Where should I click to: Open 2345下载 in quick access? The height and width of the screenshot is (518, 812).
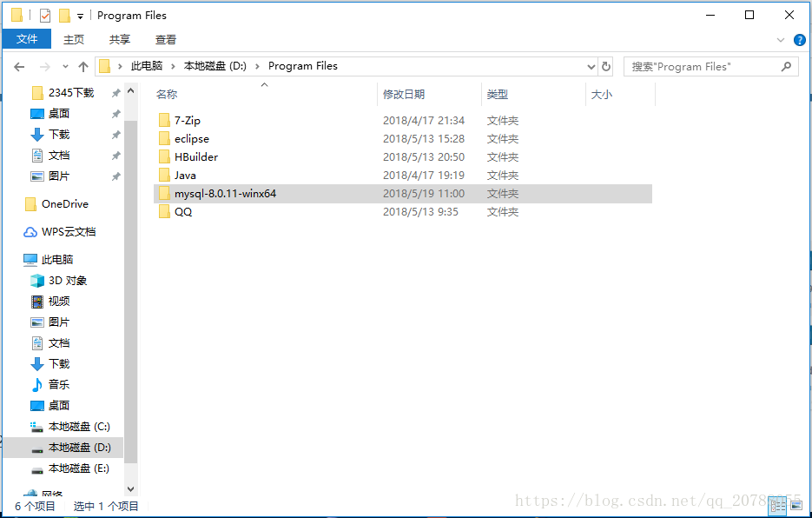[71, 93]
